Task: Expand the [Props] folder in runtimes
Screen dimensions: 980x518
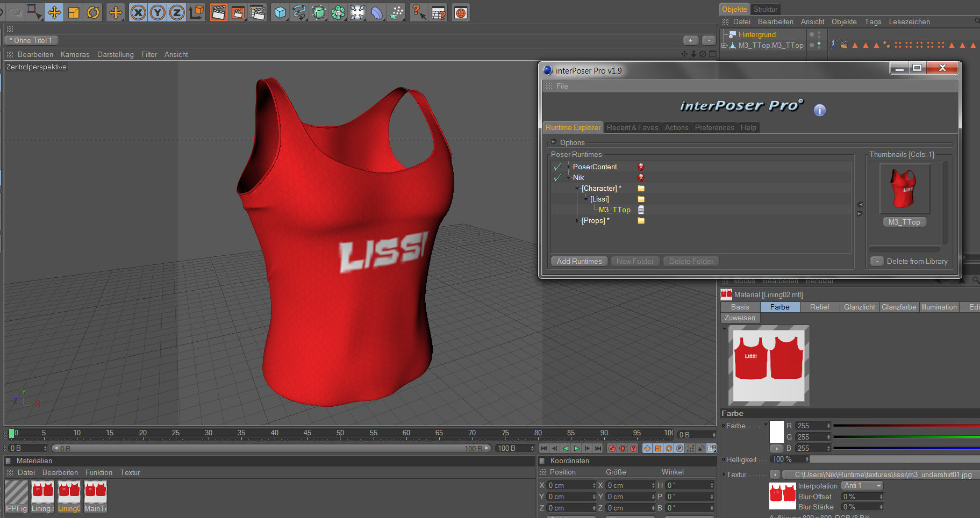Action: [x=577, y=221]
